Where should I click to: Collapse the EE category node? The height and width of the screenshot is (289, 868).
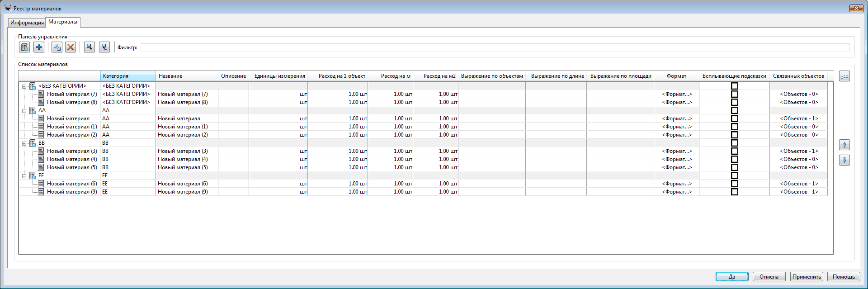24,175
